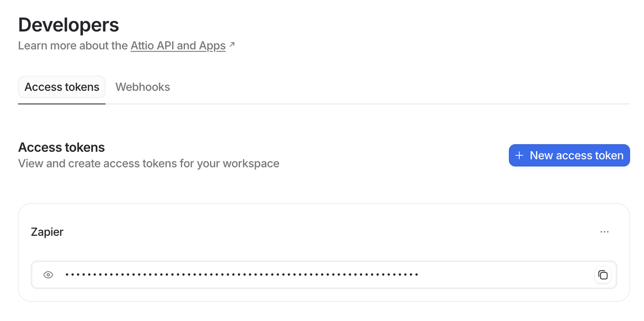Open the Zapier token three-dot menu
Screen dimensions: 644x321
point(604,232)
